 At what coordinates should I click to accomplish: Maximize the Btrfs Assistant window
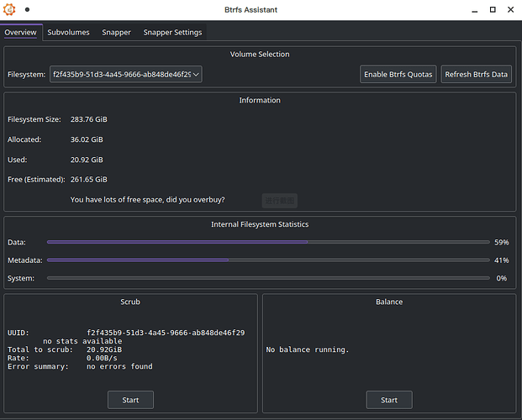[x=493, y=9]
